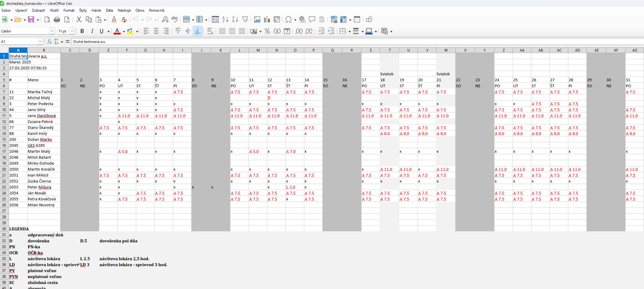Image resolution: width=644 pixels, height=289 pixels.
Task: Enable wrap text for cell
Action: [x=210, y=31]
